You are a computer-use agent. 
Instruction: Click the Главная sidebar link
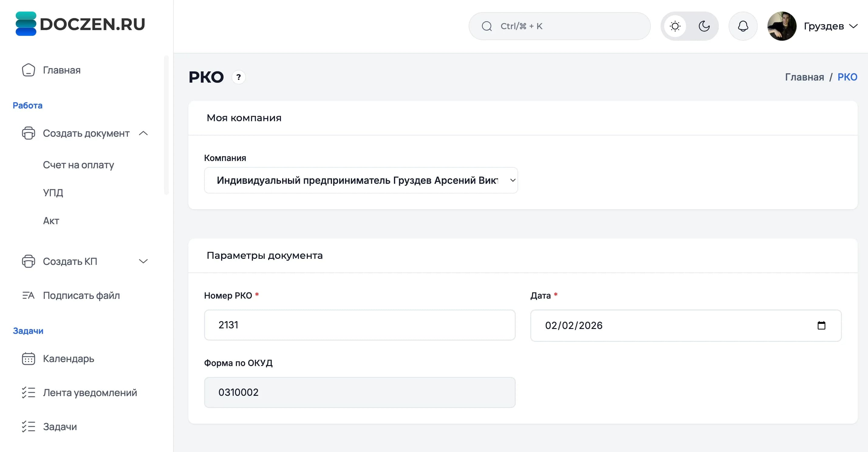click(x=62, y=70)
